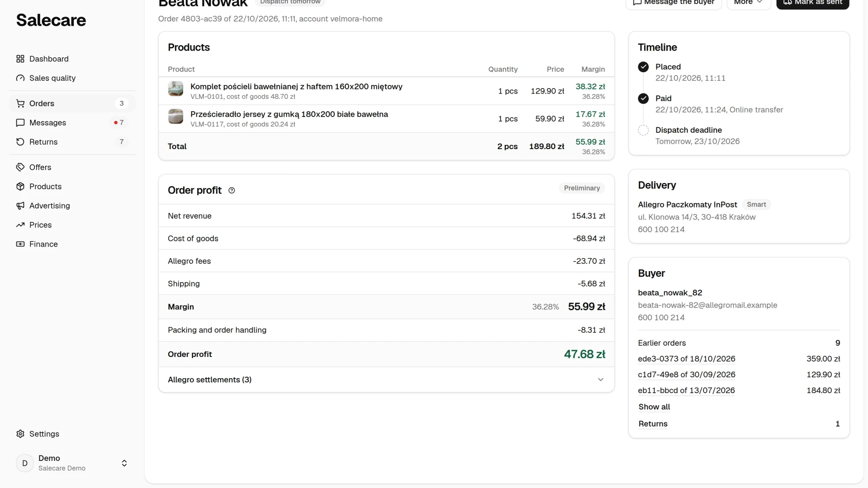Click Show all earlier orders link
Screen dimensions: 868x488
(654, 407)
